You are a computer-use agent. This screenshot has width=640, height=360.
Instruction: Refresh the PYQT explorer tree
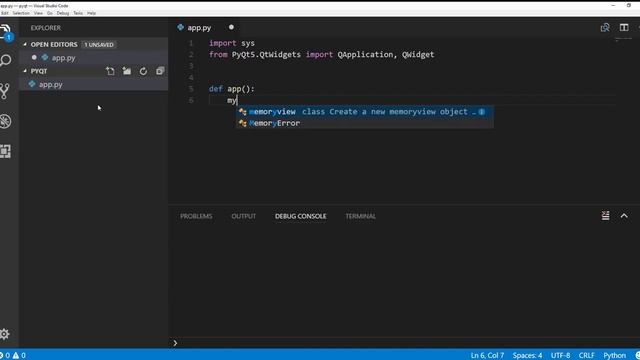click(x=143, y=71)
